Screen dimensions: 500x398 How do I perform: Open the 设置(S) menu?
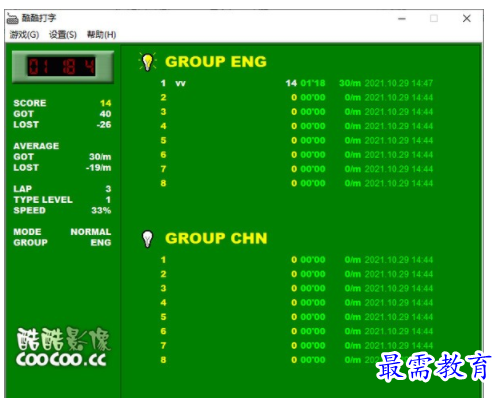[x=63, y=35]
